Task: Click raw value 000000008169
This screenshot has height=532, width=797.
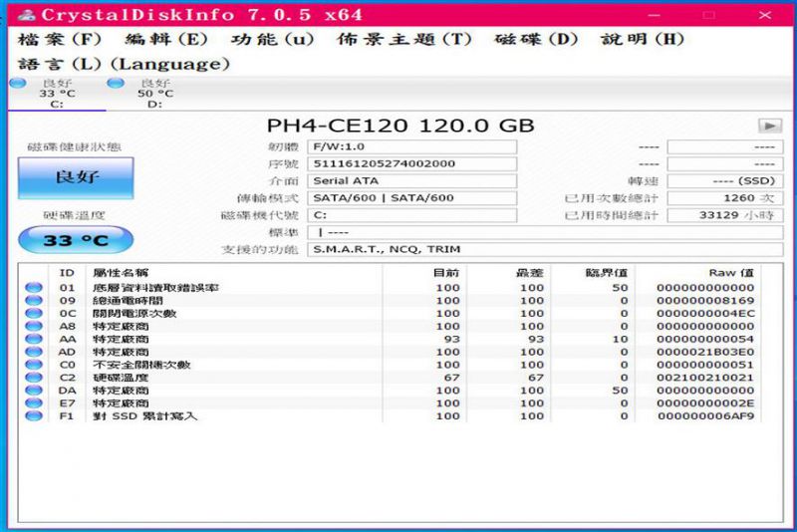Action: point(705,300)
